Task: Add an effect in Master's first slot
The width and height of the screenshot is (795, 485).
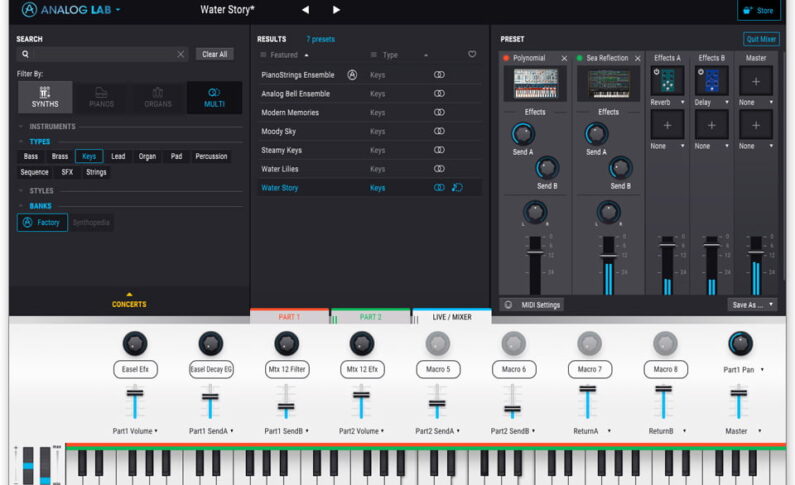Action: [x=755, y=81]
